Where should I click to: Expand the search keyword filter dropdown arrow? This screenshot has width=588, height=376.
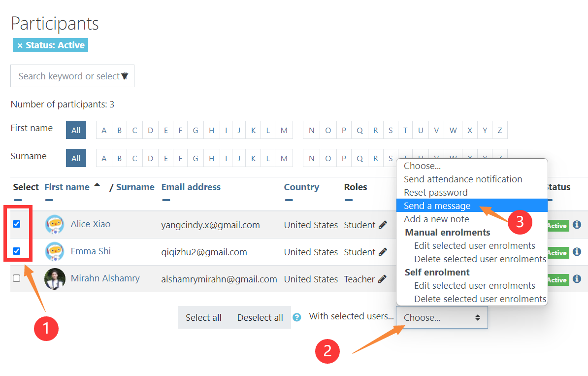[125, 76]
